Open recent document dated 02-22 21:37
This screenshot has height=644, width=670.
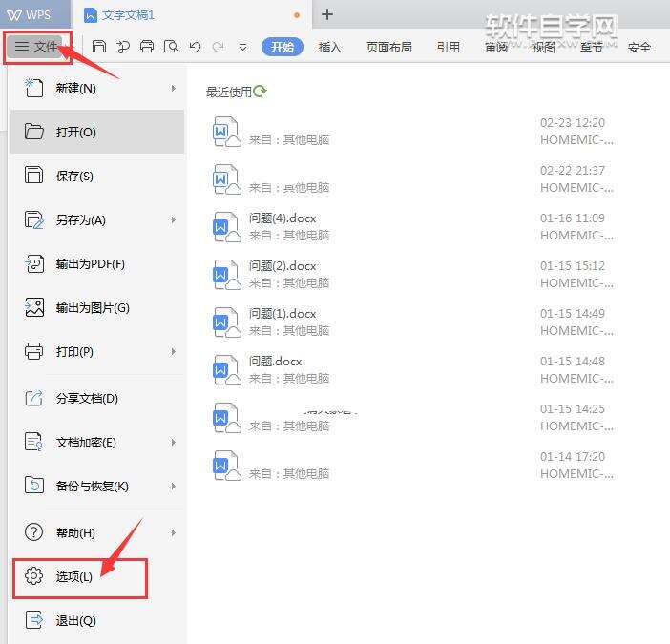click(x=412, y=179)
